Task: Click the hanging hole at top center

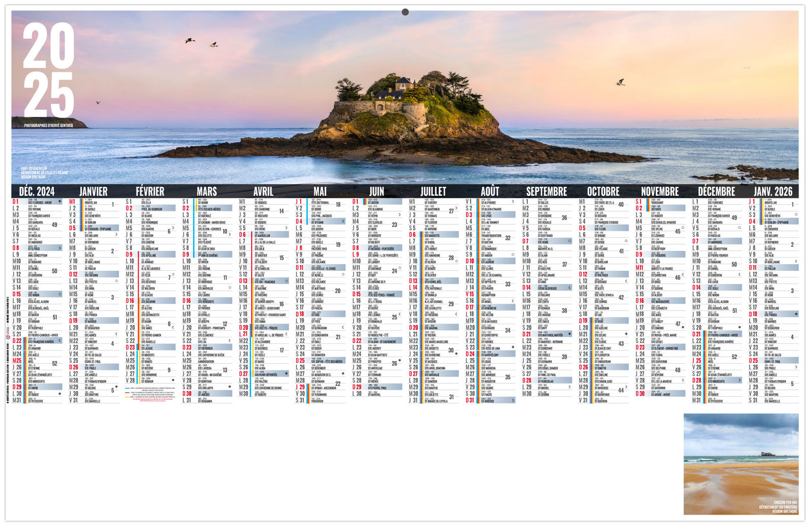Action: point(405,12)
